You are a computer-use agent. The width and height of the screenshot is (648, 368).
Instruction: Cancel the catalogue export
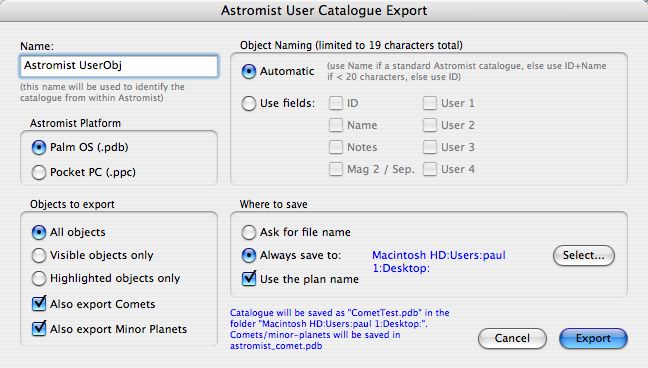512,339
